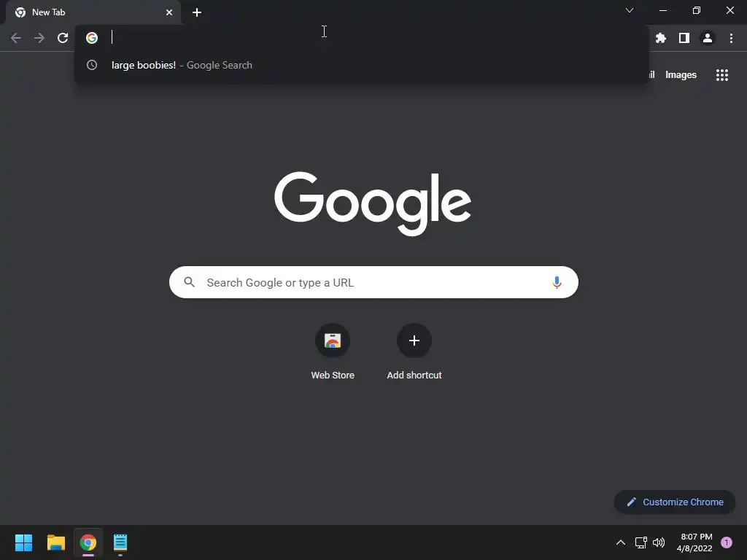
Task: Open the tab search chevron
Action: [630, 10]
